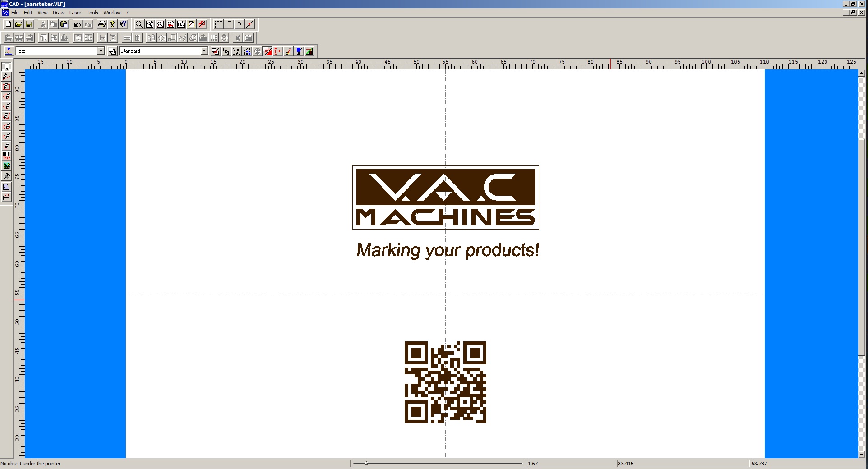Select the plain magnifier zoom tool
868x469 pixels.
coord(139,24)
